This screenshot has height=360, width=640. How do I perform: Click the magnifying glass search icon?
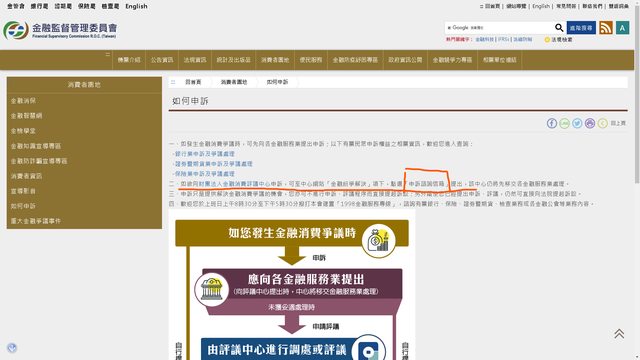(x=559, y=28)
